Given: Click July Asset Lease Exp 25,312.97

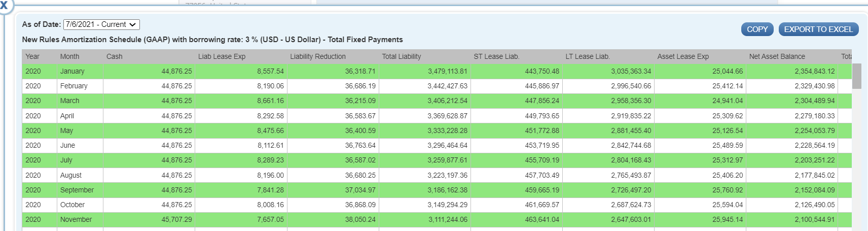Looking at the screenshot, I should [x=728, y=160].
